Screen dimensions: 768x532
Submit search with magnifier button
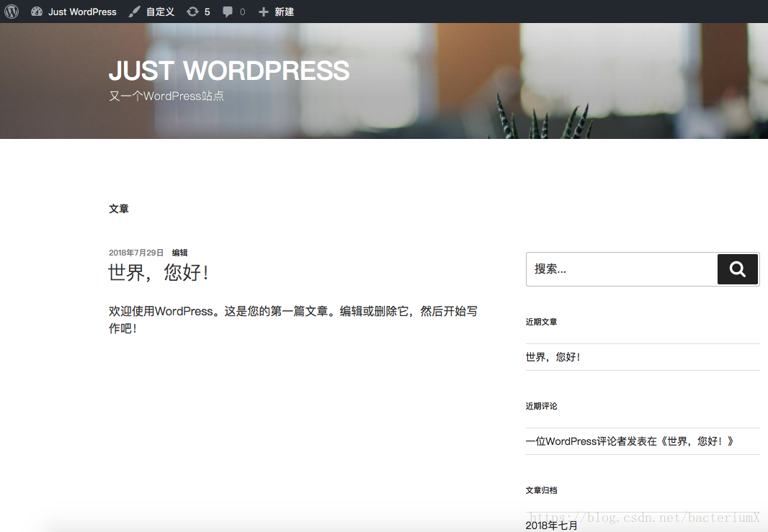pyautogui.click(x=738, y=269)
